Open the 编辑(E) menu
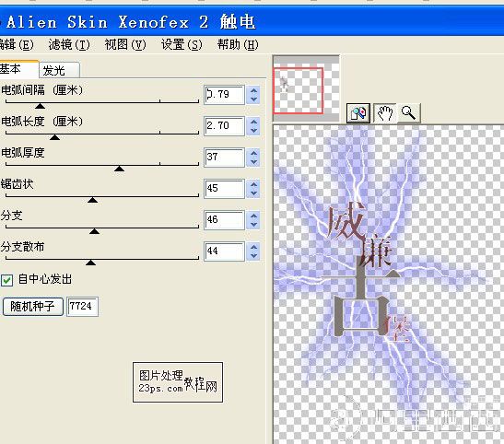Screen dimensions: 504x444 [16, 44]
